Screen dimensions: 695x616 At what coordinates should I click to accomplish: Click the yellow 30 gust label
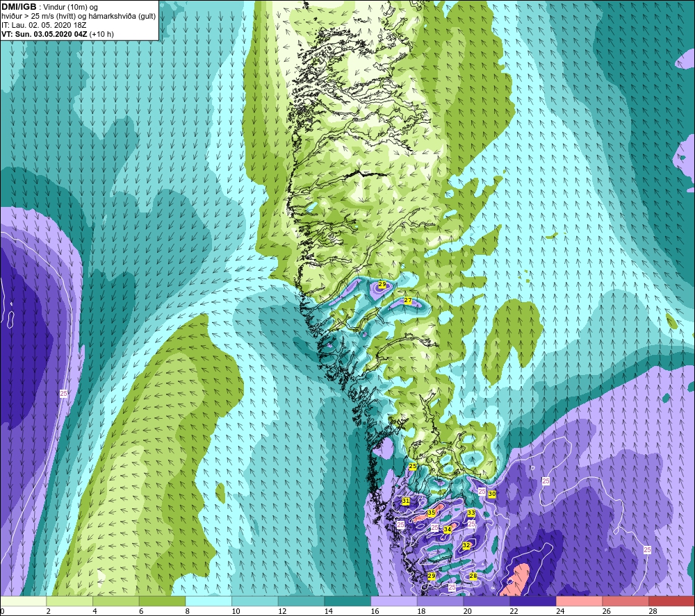click(492, 494)
